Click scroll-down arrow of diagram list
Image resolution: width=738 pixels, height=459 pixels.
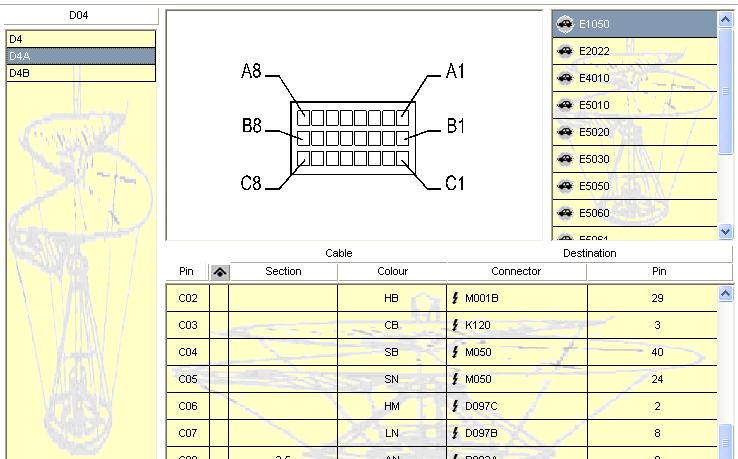725,231
